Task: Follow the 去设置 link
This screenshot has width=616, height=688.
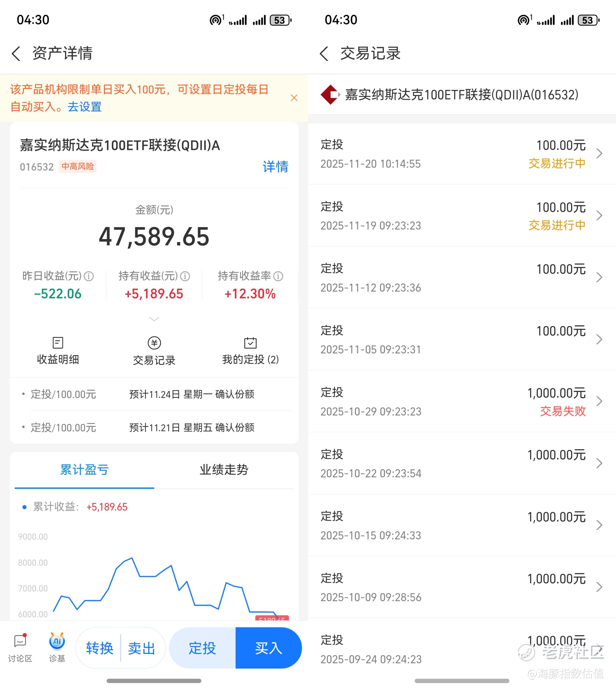Action: 85,107
